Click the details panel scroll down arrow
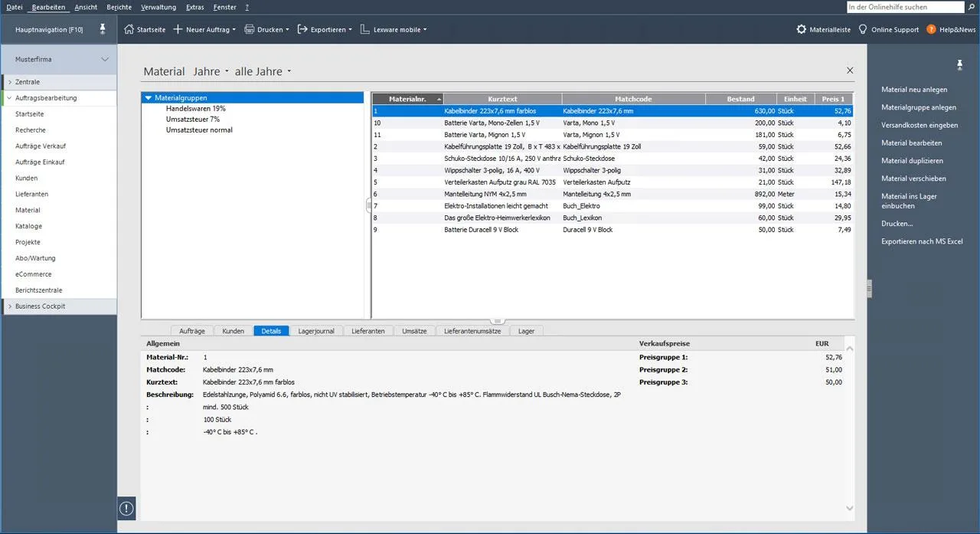Screen dimensions: 980x534 coord(849,508)
